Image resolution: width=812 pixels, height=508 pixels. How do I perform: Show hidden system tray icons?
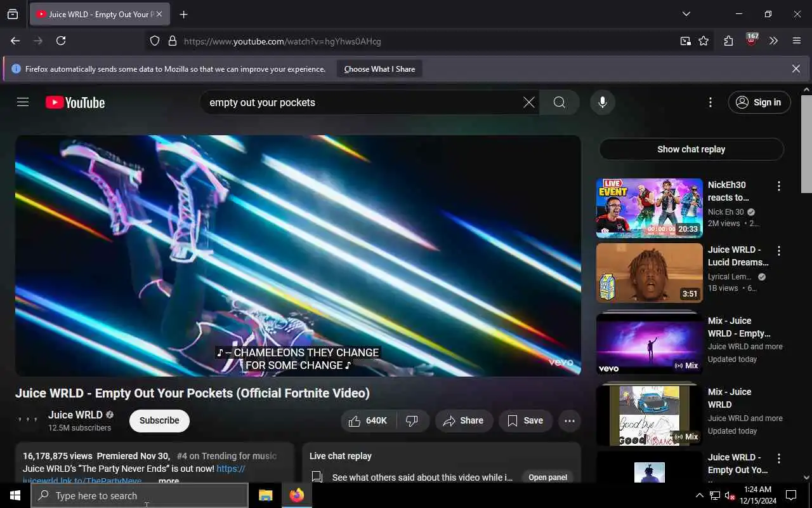tap(700, 495)
